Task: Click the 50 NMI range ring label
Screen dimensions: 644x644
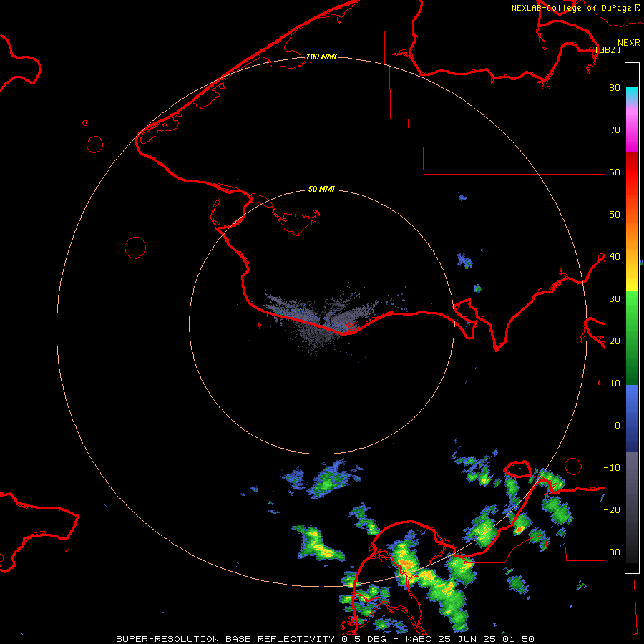Action: point(321,190)
